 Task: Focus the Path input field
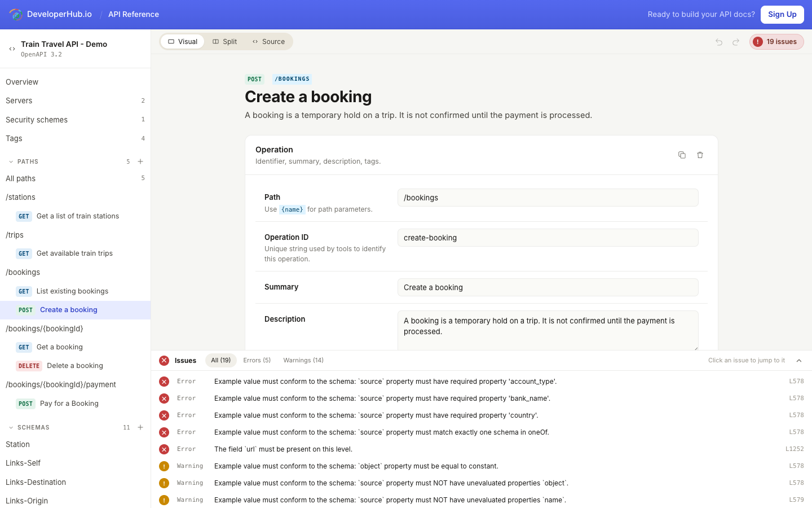click(x=548, y=198)
